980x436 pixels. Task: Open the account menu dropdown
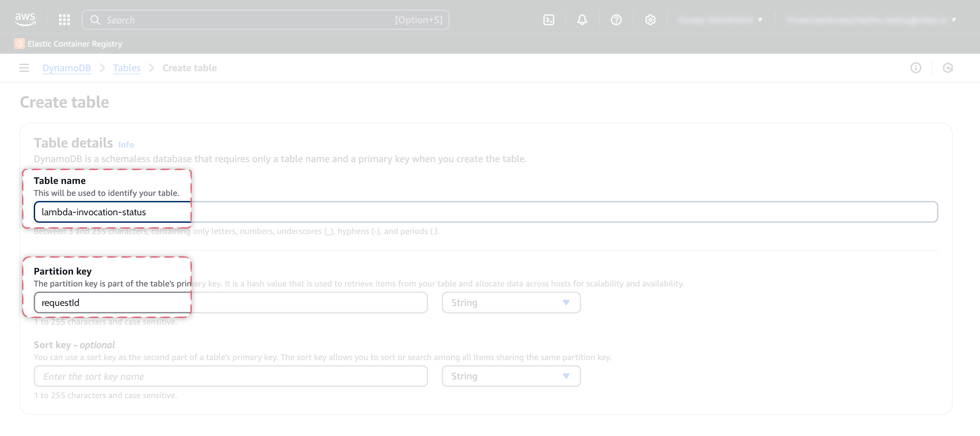click(871, 19)
